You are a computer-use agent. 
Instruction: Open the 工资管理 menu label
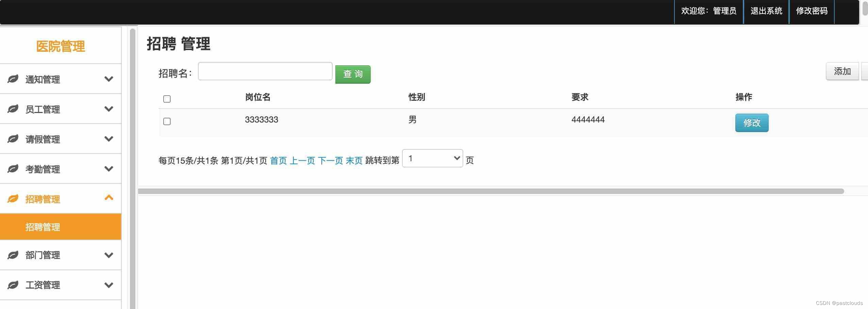point(43,285)
